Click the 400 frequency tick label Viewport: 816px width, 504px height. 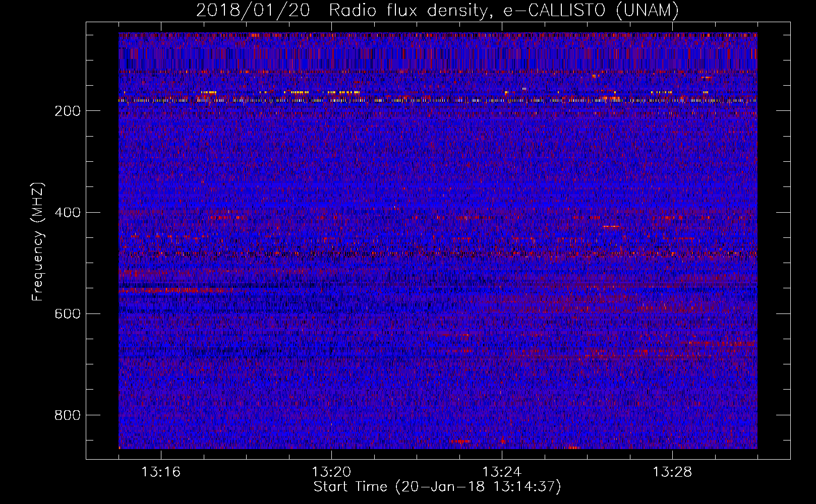68,212
